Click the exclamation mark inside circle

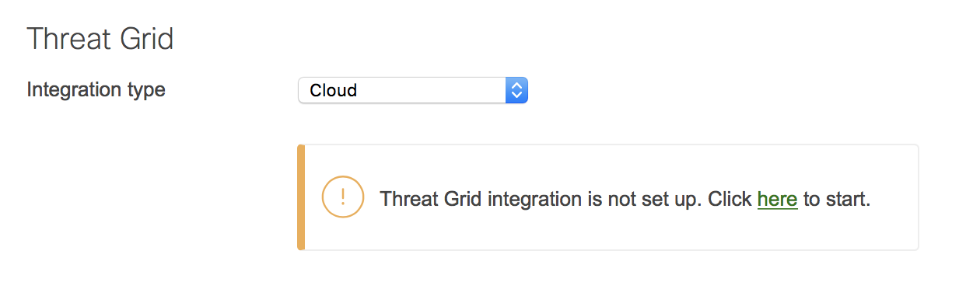[342, 197]
